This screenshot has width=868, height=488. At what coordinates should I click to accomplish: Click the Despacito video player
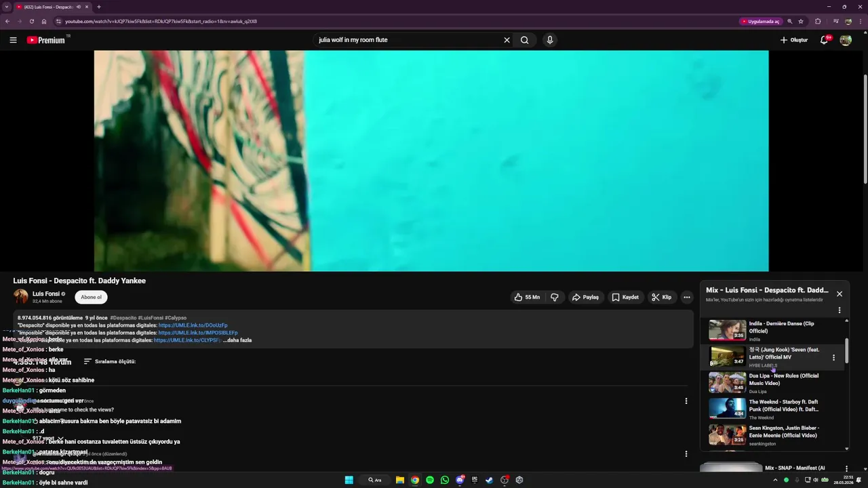click(x=431, y=161)
